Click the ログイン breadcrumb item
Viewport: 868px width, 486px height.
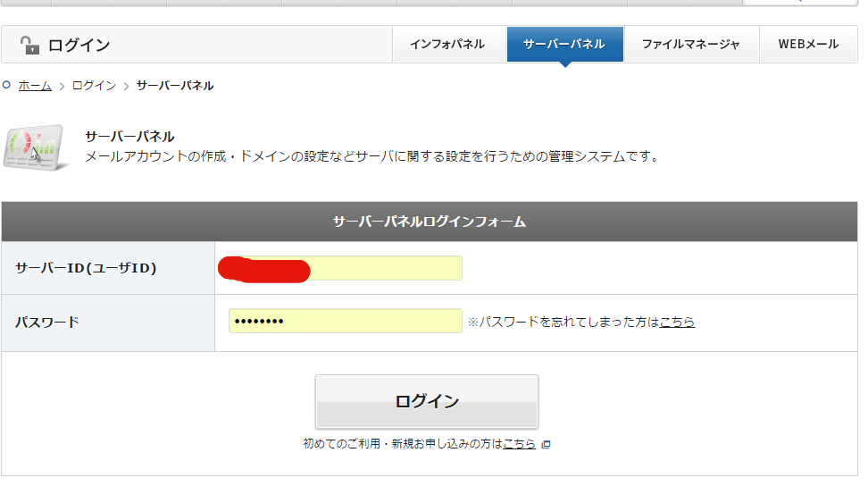94,86
